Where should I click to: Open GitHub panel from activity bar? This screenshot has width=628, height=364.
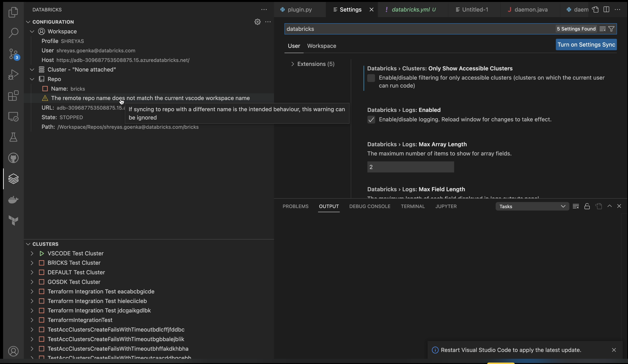click(14, 158)
